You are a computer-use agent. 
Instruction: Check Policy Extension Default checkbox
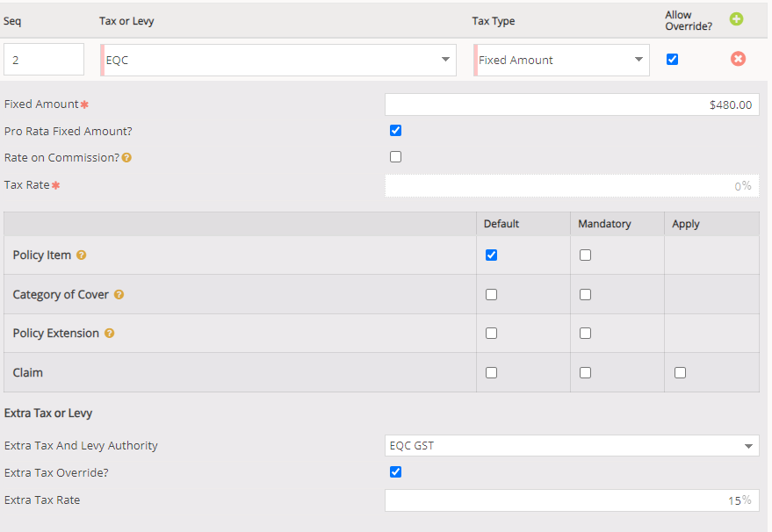tap(491, 334)
